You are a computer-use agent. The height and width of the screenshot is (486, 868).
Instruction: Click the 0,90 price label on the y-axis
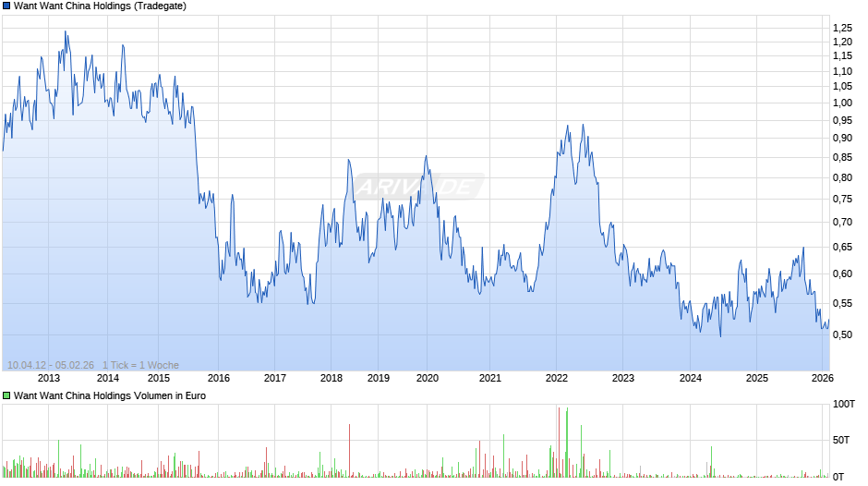coord(842,138)
